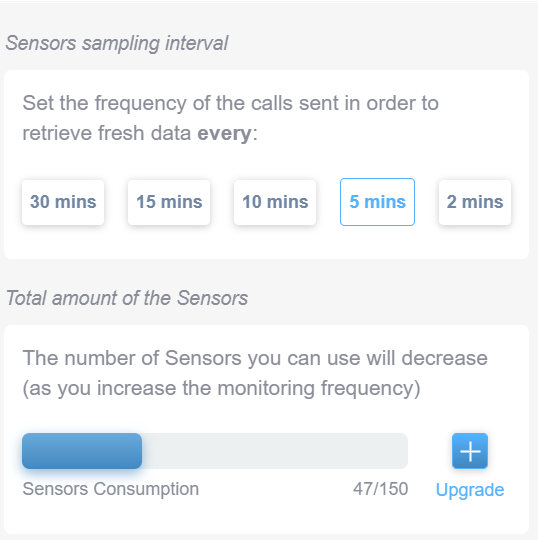Image resolution: width=538 pixels, height=540 pixels.
Task: Click the empty part of the consumption bar
Action: [x=275, y=451]
